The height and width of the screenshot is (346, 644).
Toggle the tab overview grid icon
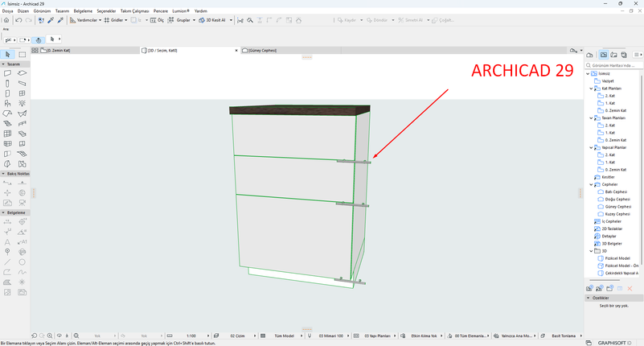tap(35, 50)
